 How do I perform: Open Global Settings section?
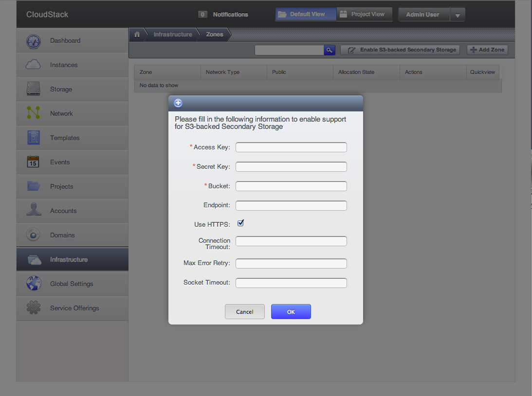pyautogui.click(x=72, y=284)
